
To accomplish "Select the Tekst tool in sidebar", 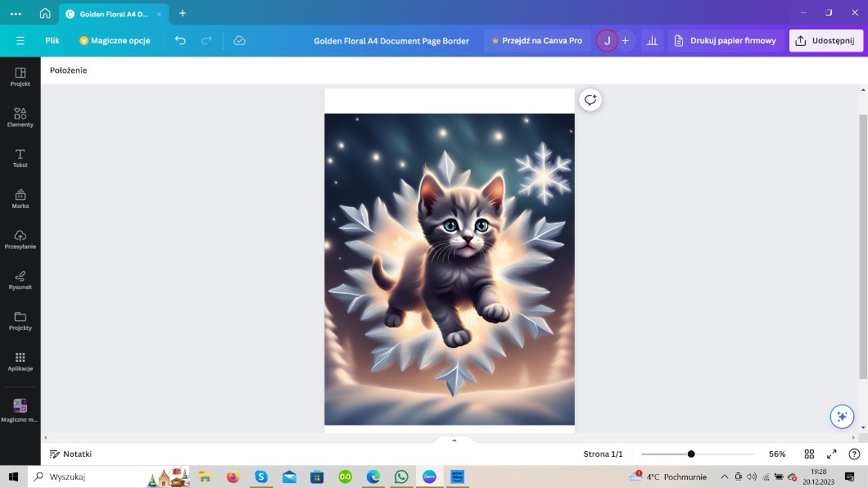I will click(x=20, y=158).
